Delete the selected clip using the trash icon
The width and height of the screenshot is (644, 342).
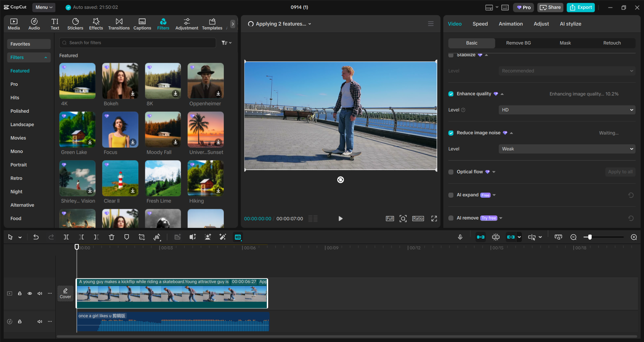pos(111,237)
